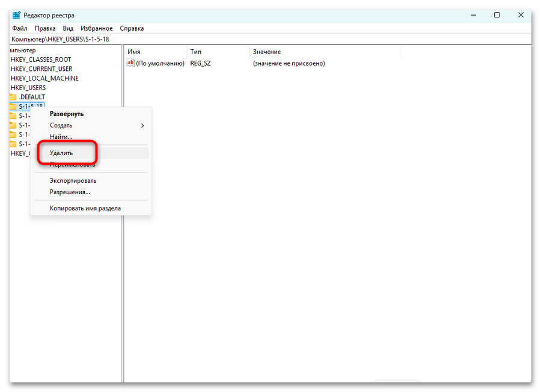The image size is (541, 392).
Task: Open the Избранное menu
Action: point(96,28)
